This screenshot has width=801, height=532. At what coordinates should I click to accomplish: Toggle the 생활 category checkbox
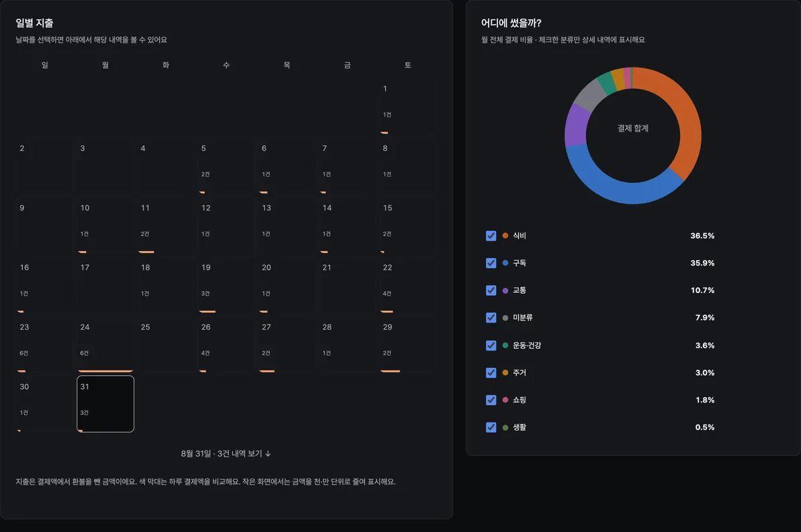tap(491, 427)
